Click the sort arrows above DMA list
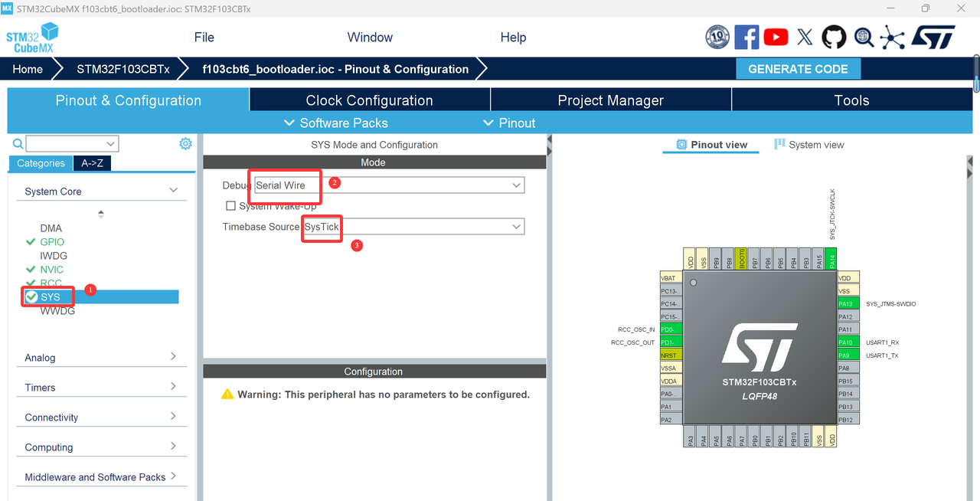The height and width of the screenshot is (501, 980). [101, 214]
